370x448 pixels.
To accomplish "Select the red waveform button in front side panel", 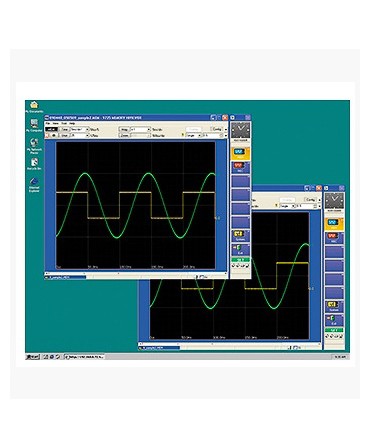I will [x=240, y=167].
